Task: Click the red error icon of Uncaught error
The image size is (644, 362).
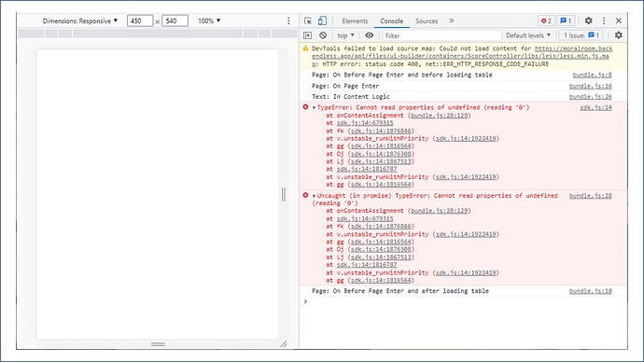Action: pos(305,195)
